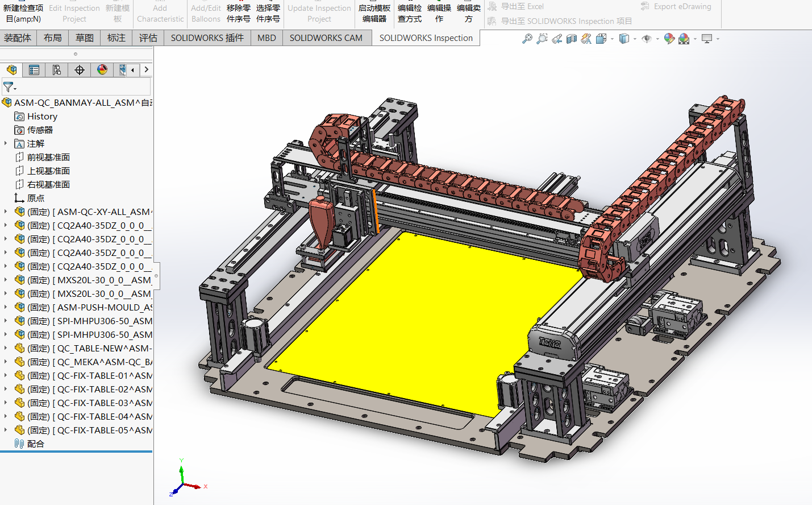Viewport: 812px width, 505px height.
Task: Expand the ASM-PUSH-MOULD component node
Action: click(x=6, y=307)
